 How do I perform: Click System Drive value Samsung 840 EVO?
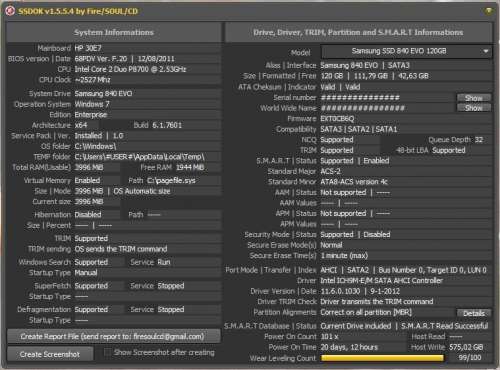tap(103, 94)
